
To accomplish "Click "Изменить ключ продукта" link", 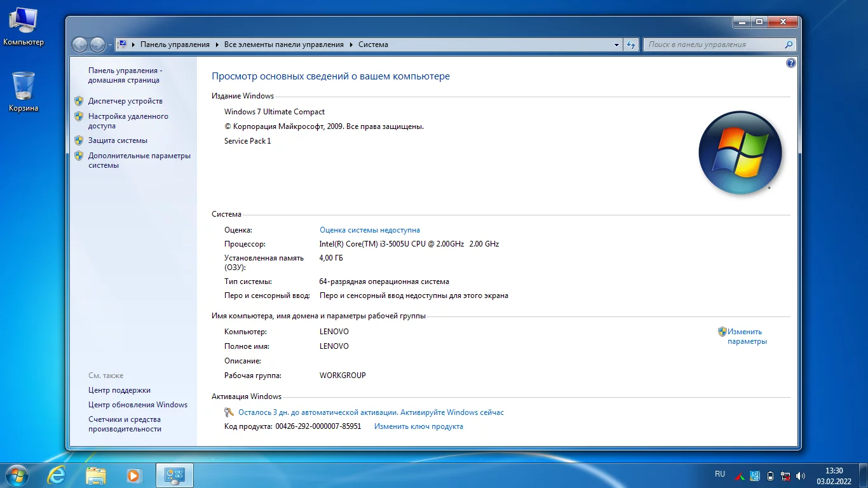I will click(419, 426).
